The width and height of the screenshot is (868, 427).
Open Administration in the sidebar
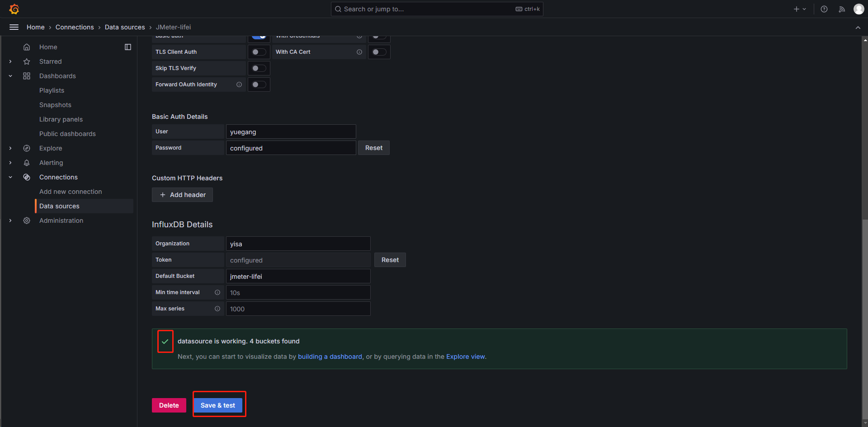tap(61, 221)
